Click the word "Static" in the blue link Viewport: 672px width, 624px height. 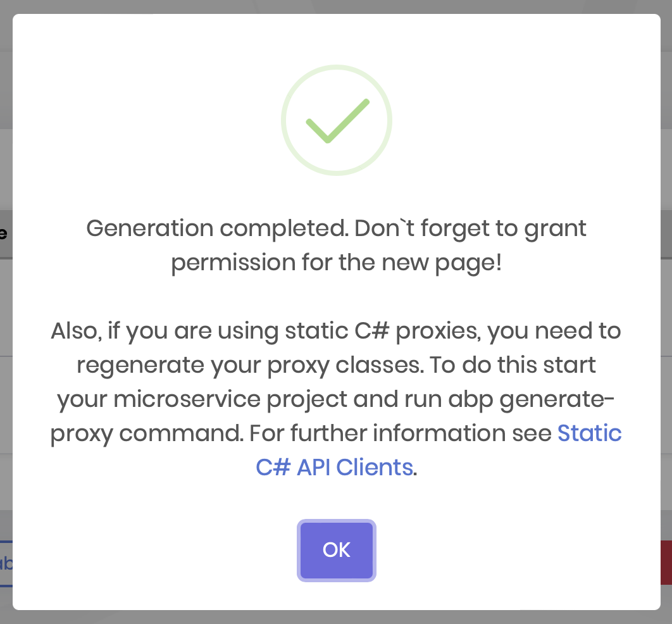tap(589, 434)
